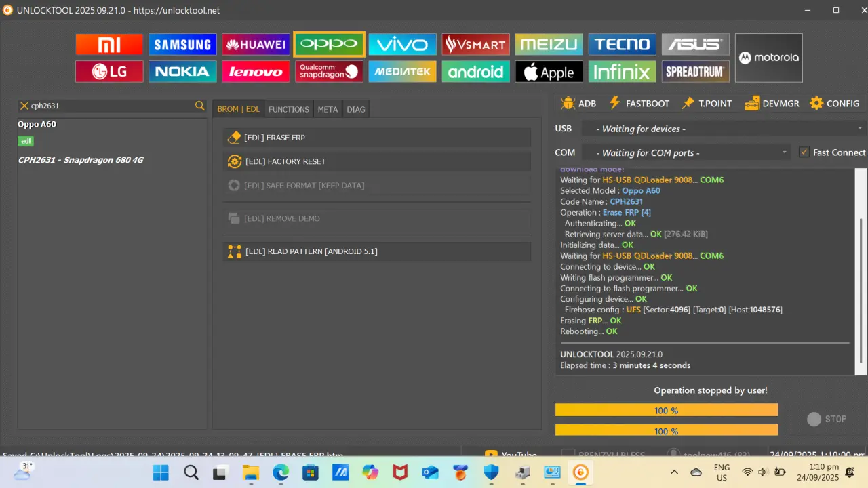Click [EDL] SAFE FORMAT [KEEP DATA]
Viewport: 868px width, 488px height.
377,185
